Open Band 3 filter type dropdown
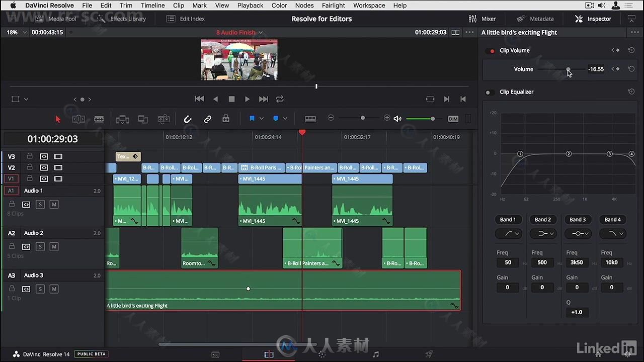The height and width of the screenshot is (362, 644). pyautogui.click(x=578, y=234)
